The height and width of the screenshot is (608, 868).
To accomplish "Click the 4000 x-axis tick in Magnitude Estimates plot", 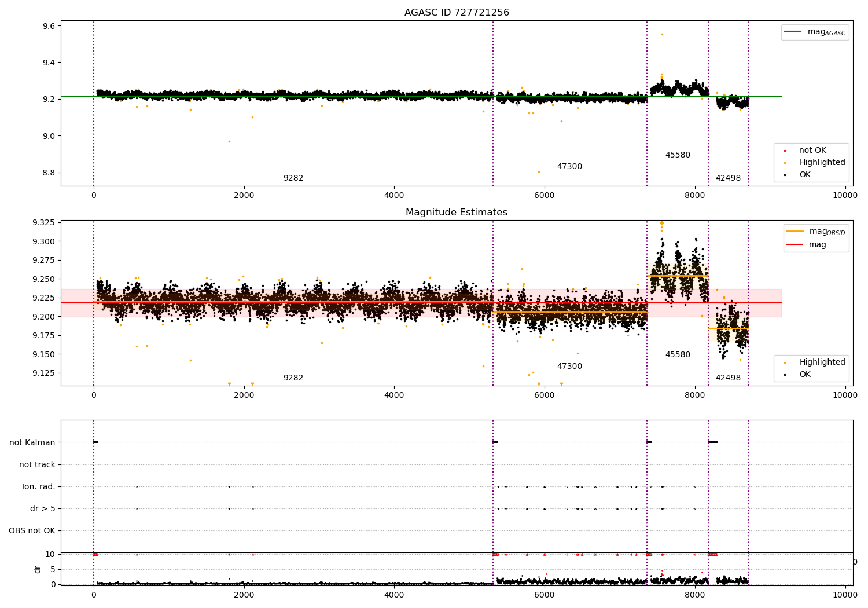I will (394, 395).
